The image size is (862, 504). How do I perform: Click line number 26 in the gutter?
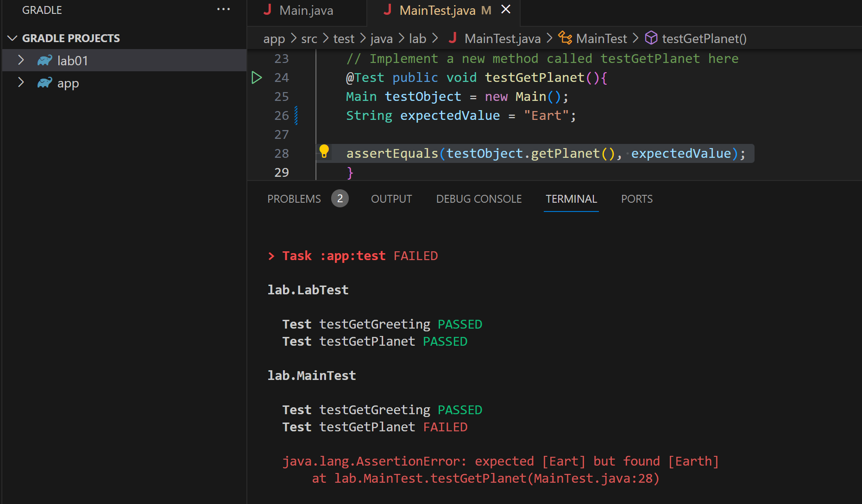click(282, 116)
